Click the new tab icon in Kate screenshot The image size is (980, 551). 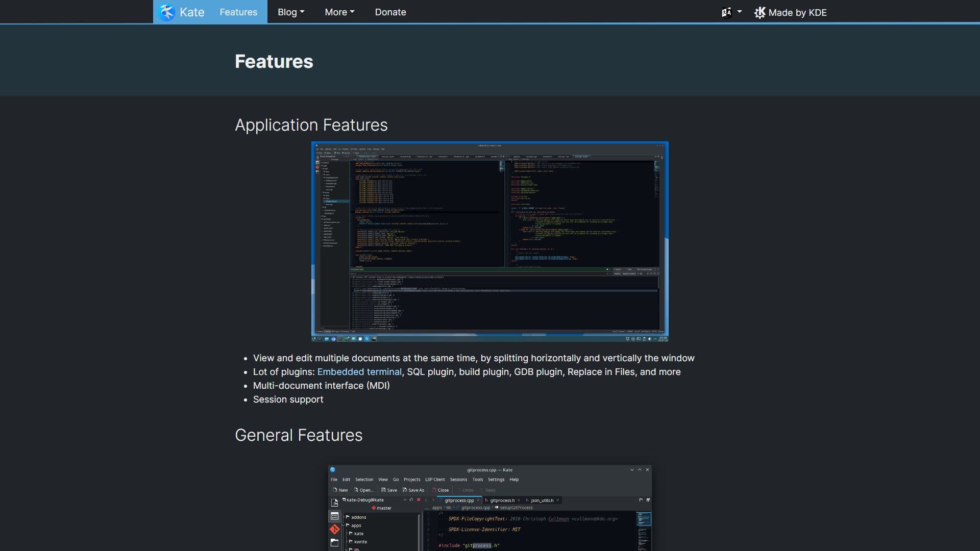[x=641, y=500]
